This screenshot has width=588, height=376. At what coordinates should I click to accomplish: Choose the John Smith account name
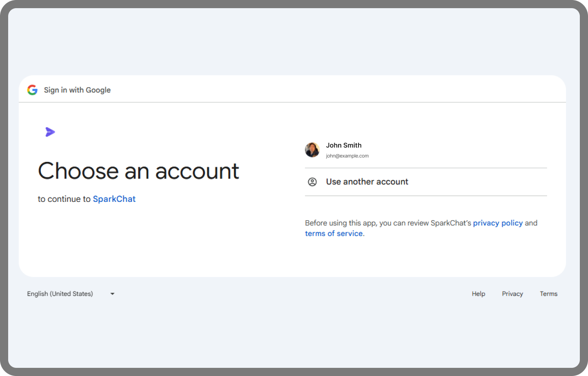pos(343,145)
